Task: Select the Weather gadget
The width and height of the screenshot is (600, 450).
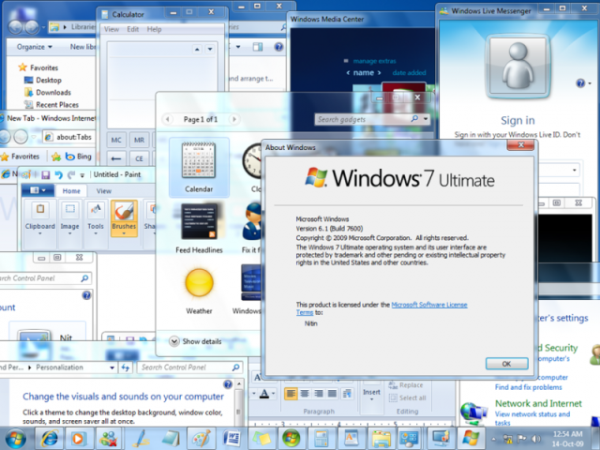Action: (199, 291)
